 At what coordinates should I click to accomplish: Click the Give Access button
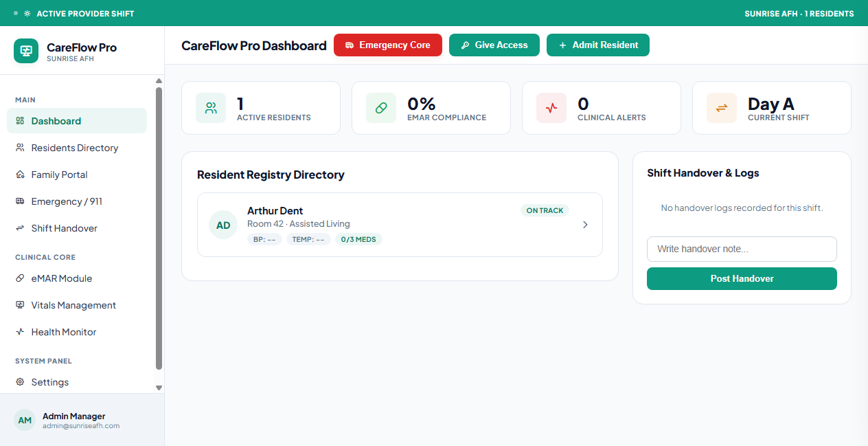[494, 45]
